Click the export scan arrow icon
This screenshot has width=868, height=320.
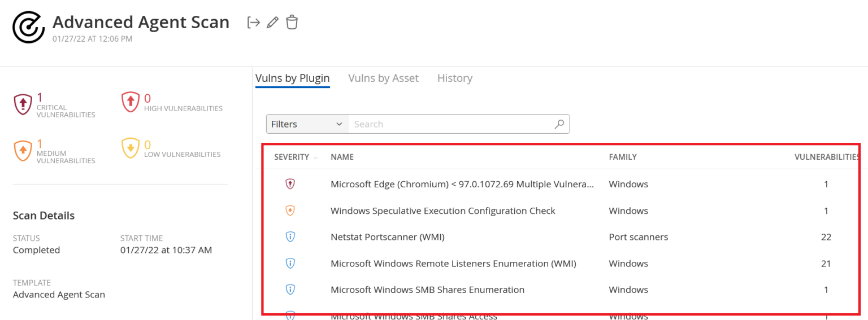254,23
